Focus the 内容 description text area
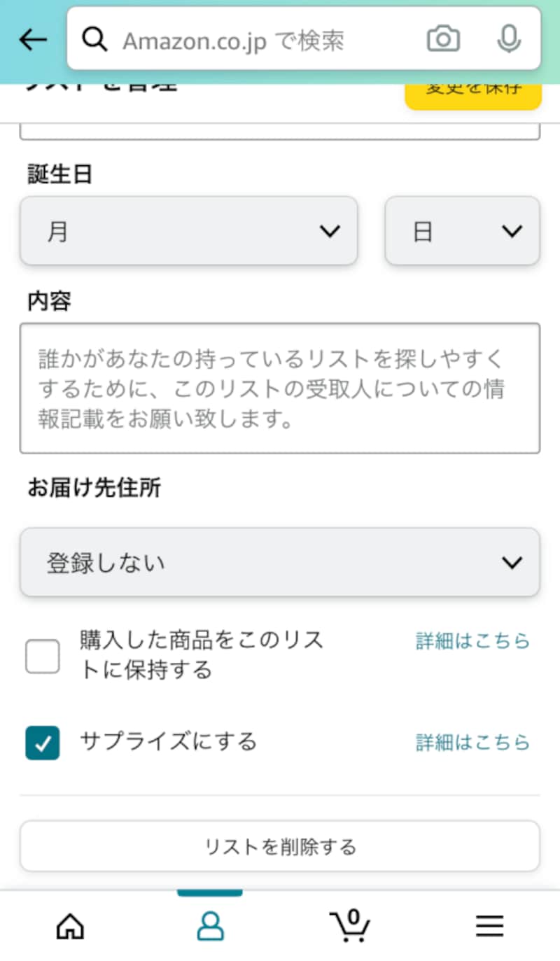The width and height of the screenshot is (560, 961). pos(280,388)
